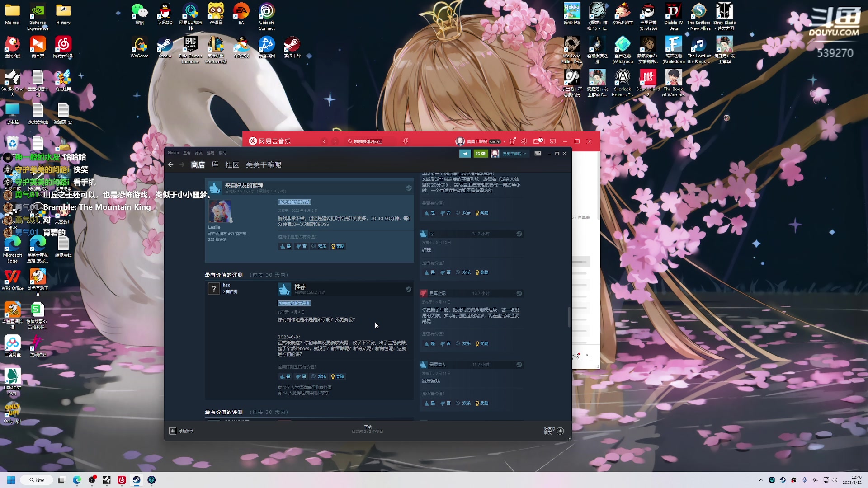
Task: Vote 否 on 且再止息's review
Action: pos(445,344)
